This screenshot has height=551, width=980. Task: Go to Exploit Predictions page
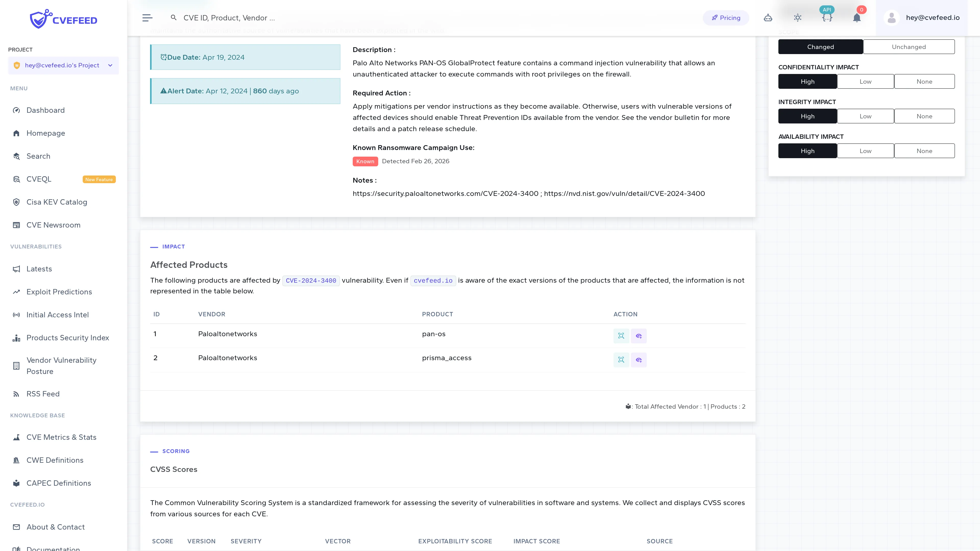[x=59, y=292]
